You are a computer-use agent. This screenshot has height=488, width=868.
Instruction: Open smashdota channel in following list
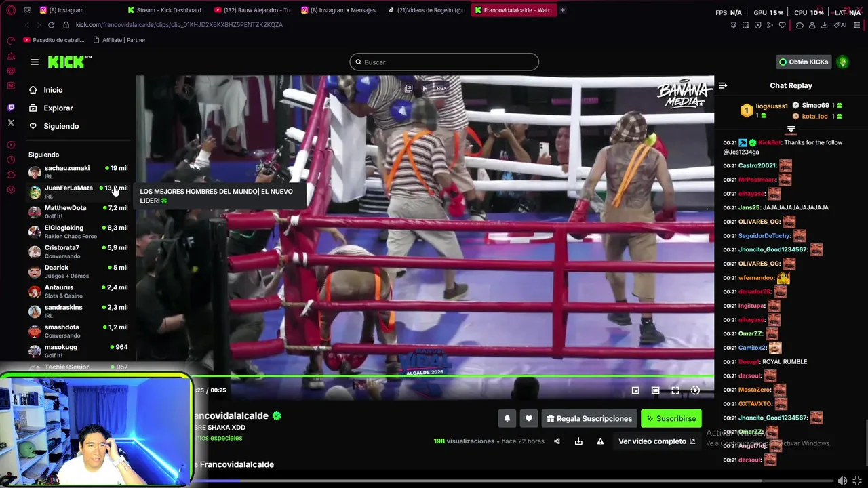click(78, 331)
